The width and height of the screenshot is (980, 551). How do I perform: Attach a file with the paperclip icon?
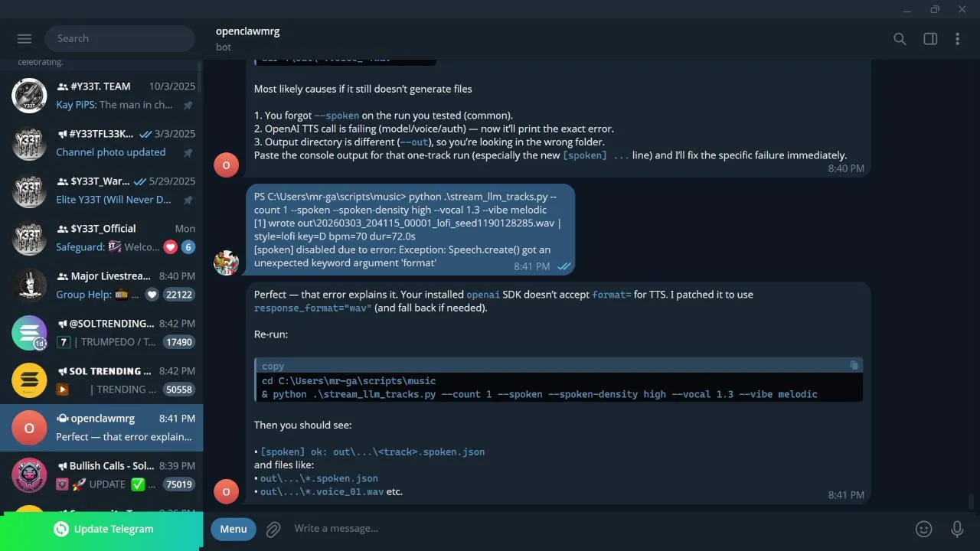[x=273, y=529]
